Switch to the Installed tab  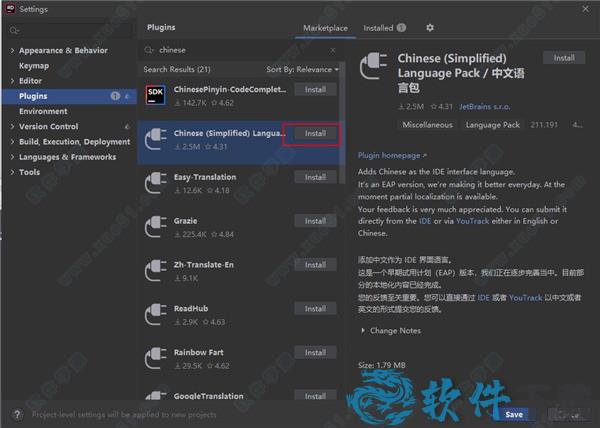(378, 28)
